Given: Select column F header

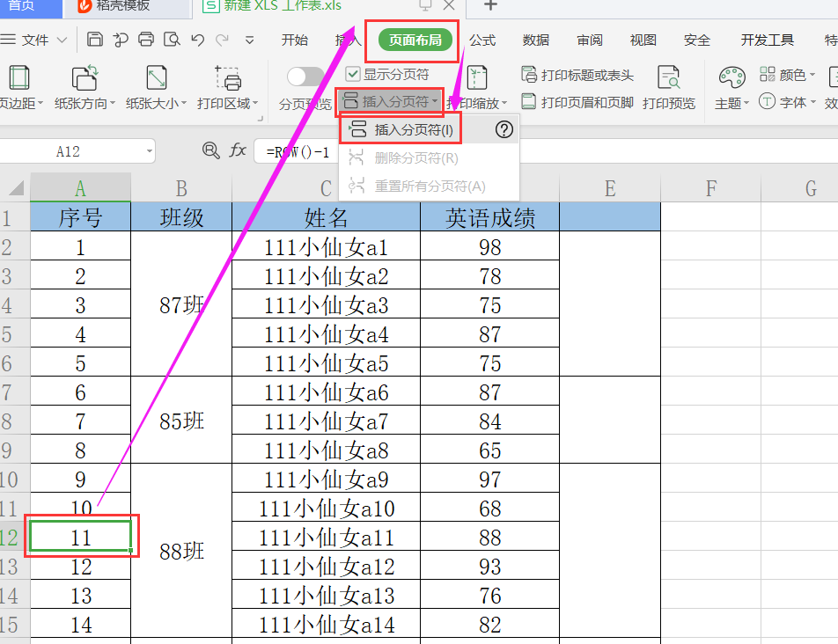Looking at the screenshot, I should [x=711, y=188].
